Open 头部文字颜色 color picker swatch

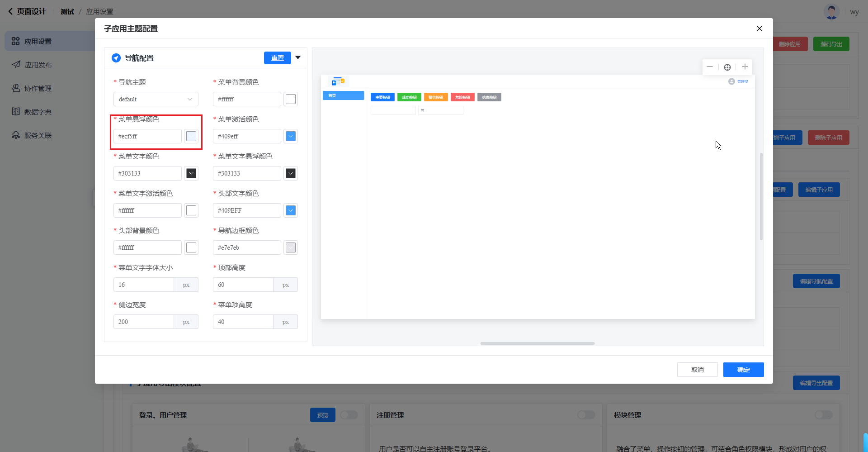pos(291,210)
